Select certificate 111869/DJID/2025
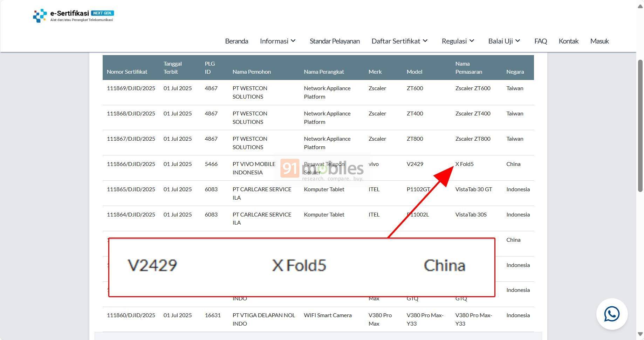The image size is (644, 340). (x=131, y=88)
